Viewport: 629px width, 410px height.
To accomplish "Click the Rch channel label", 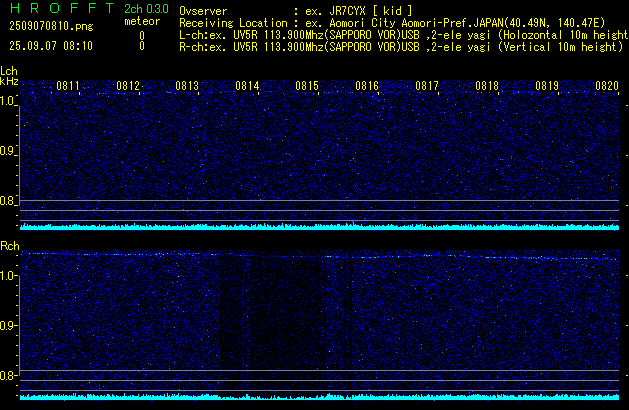I will click(10, 246).
